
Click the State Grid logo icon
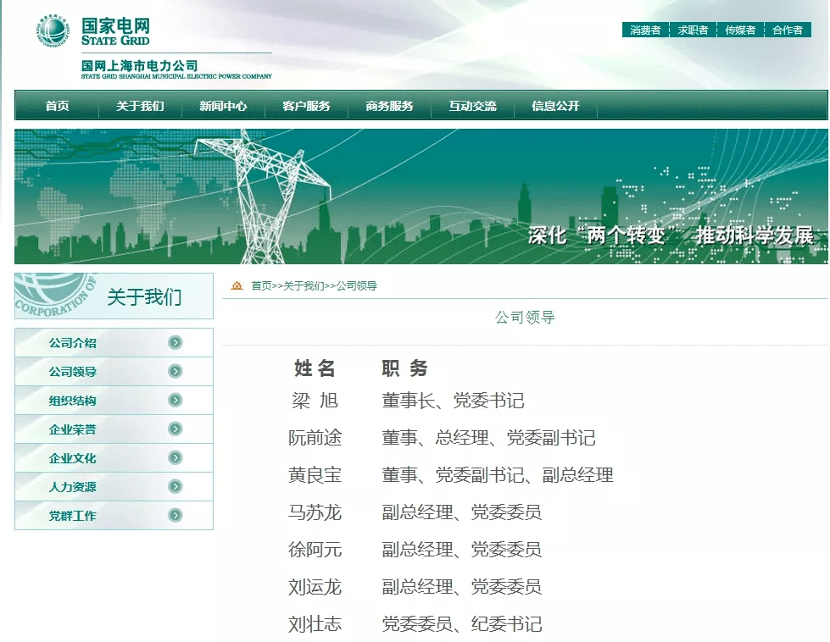(53, 31)
